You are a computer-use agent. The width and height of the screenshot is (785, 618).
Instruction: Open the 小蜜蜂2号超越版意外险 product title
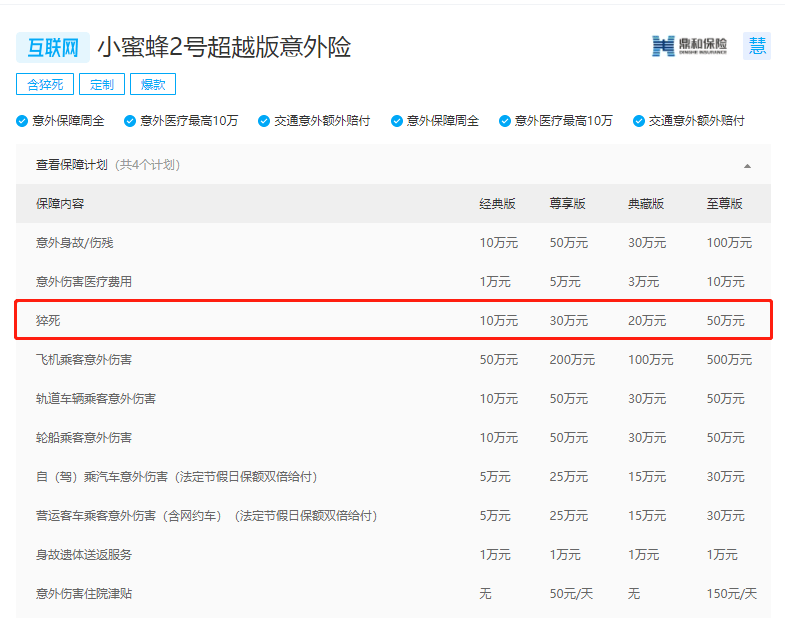(224, 48)
